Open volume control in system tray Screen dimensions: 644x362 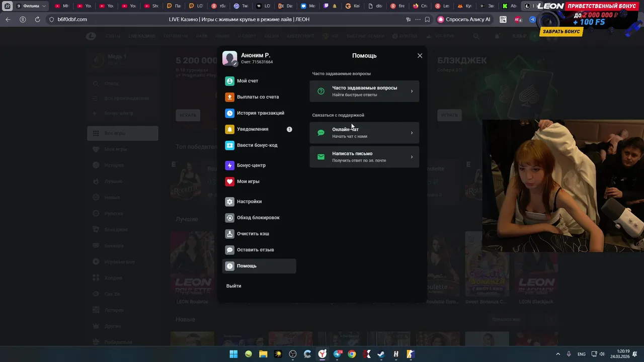coord(602,354)
